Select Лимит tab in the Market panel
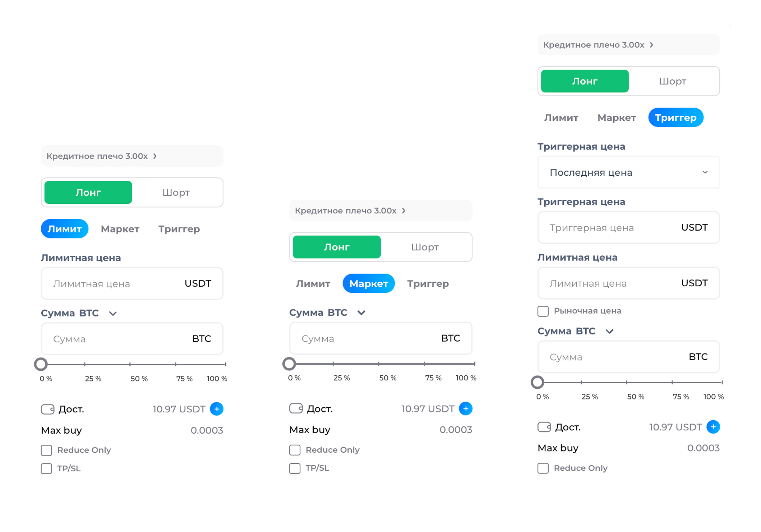 313,283
